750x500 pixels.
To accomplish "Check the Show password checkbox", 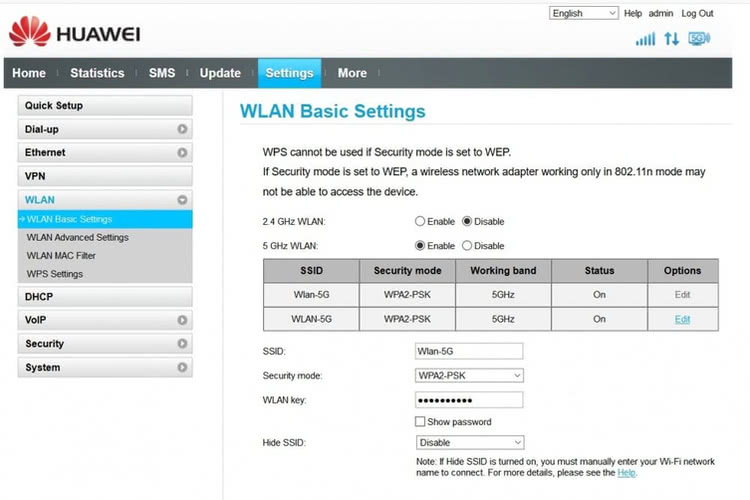I will pyautogui.click(x=420, y=422).
